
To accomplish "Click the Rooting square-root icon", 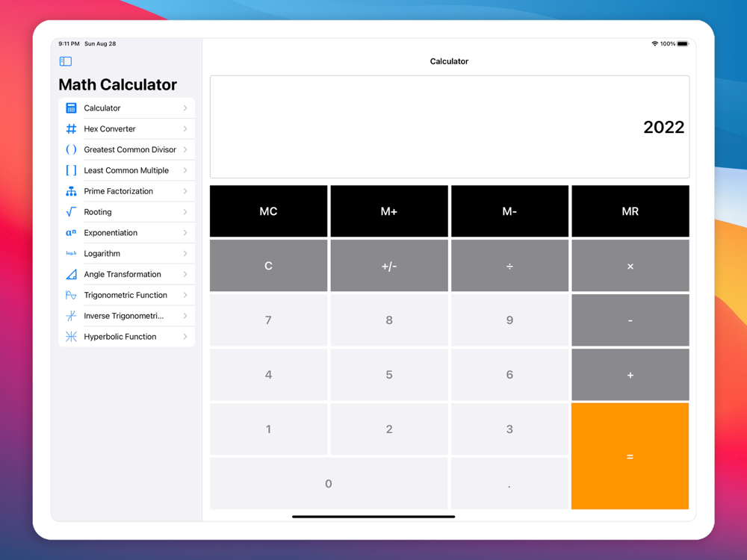I will pos(71,212).
